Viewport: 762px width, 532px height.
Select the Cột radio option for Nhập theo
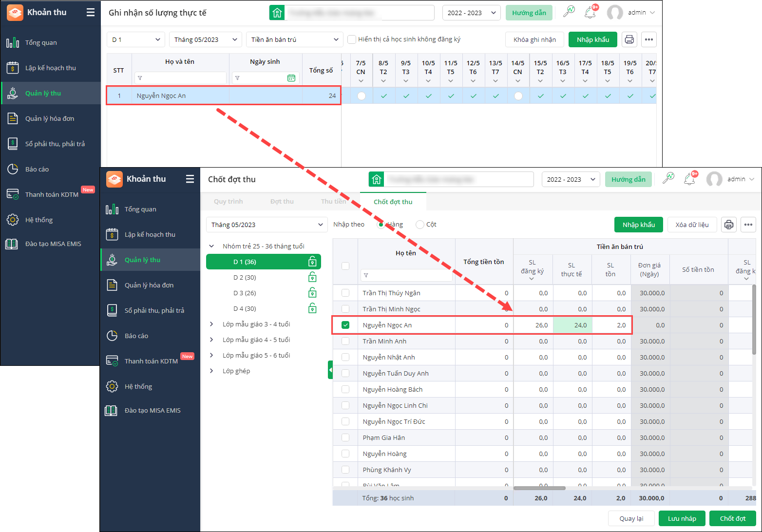point(419,225)
